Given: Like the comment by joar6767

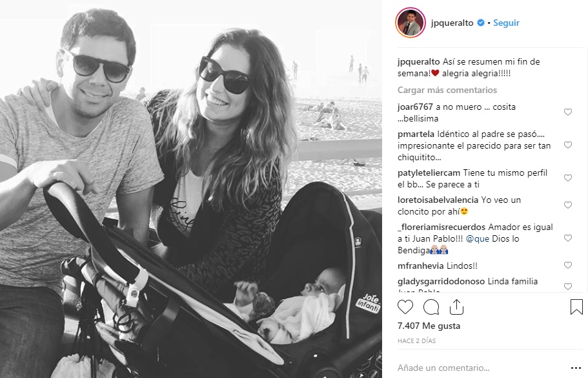Looking at the screenshot, I should point(568,112).
